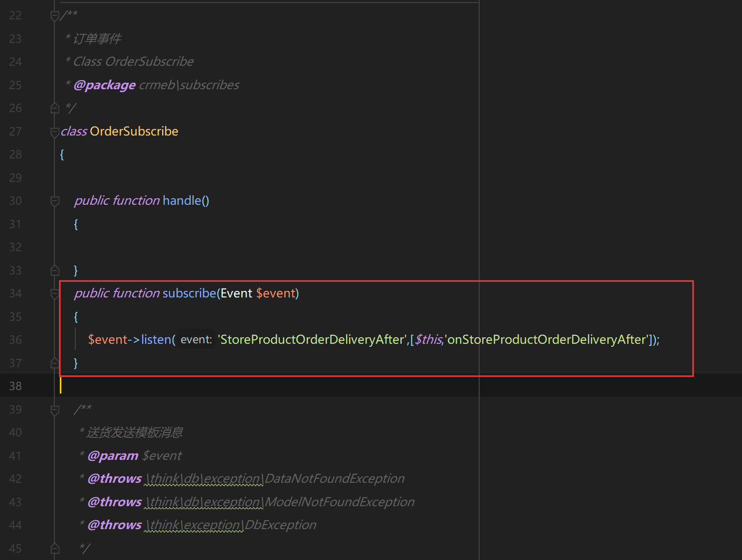Click ModelNotFoundException on line 43
Viewport: 742px width, 560px height.
click(x=340, y=502)
